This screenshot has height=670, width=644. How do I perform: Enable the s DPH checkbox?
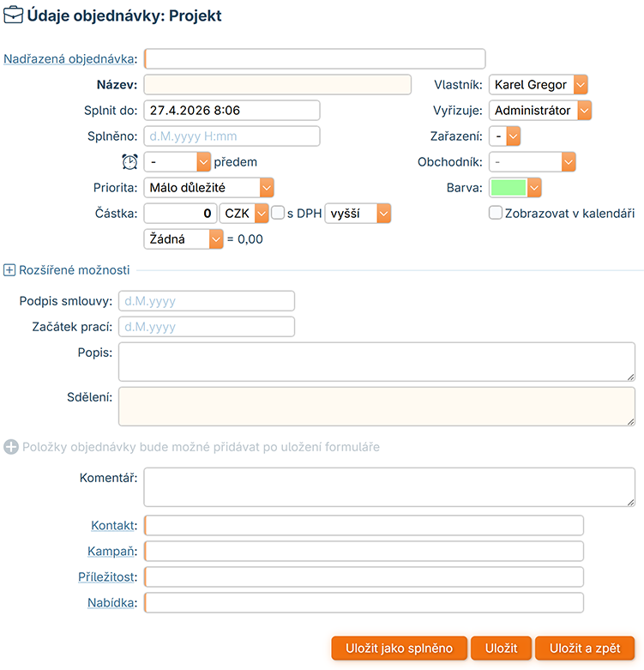click(278, 213)
